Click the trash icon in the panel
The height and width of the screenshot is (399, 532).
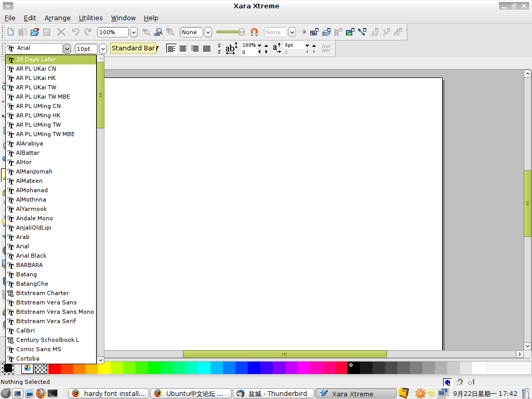click(x=526, y=393)
